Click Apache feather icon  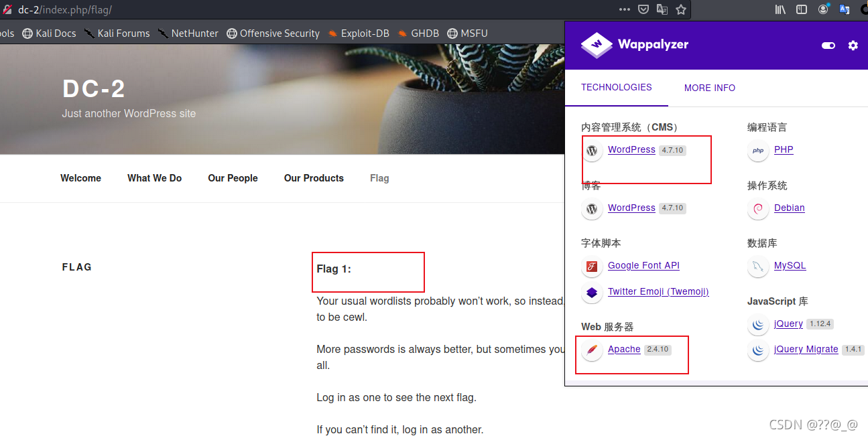[591, 350]
